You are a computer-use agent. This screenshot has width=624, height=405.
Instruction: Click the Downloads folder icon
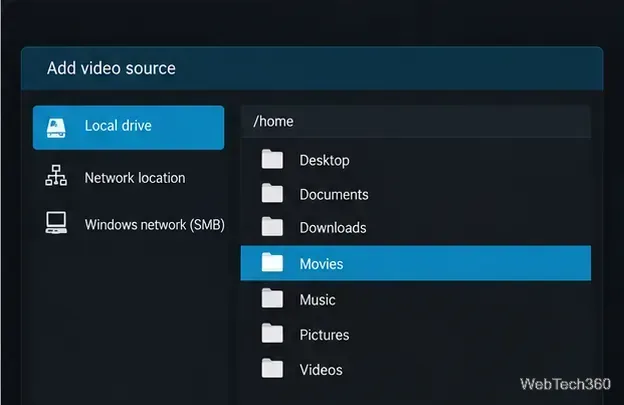click(272, 227)
